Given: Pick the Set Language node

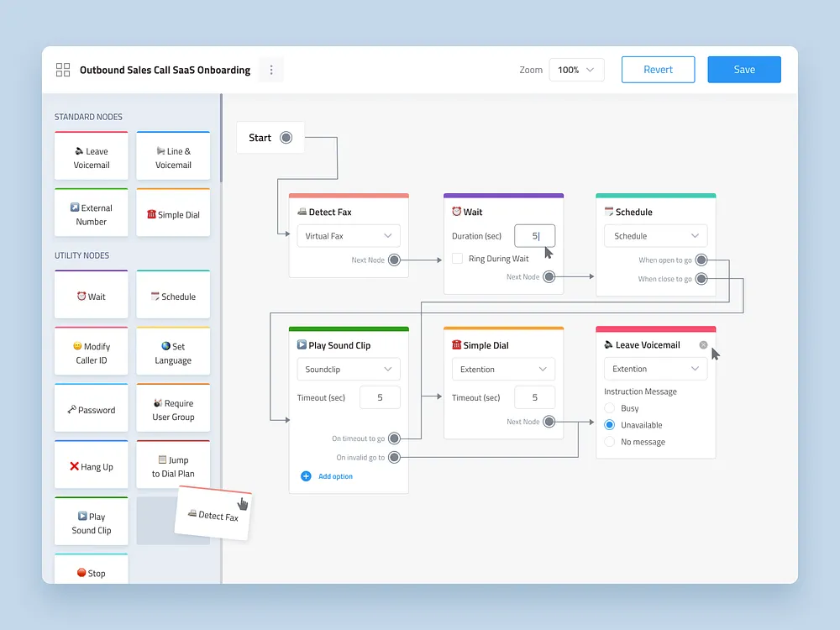Looking at the screenshot, I should click(172, 351).
